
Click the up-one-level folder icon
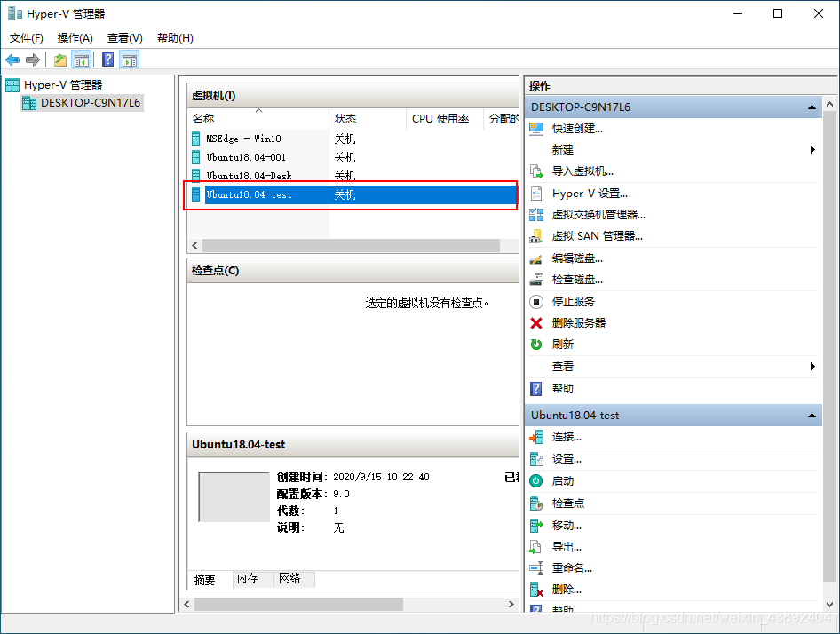click(x=60, y=60)
